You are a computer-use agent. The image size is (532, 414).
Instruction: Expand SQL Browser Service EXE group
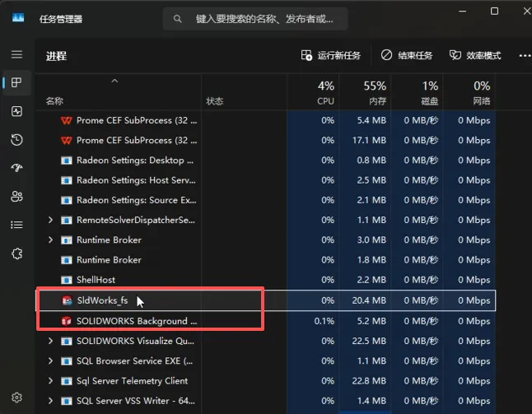click(x=50, y=361)
